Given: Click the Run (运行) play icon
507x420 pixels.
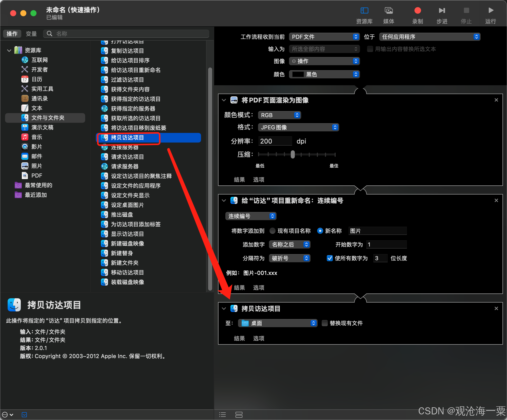Looking at the screenshot, I should click(x=491, y=11).
